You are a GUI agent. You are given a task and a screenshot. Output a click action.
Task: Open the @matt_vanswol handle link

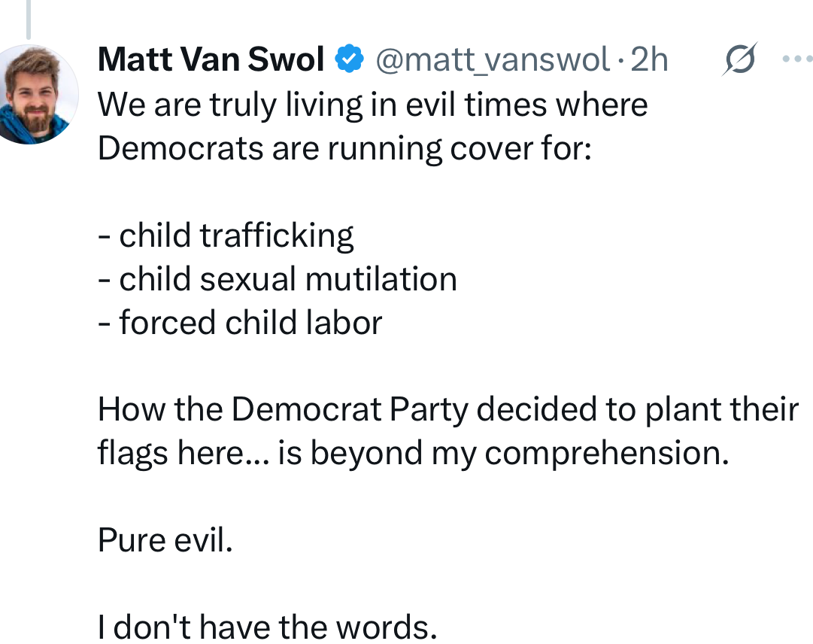(493, 60)
